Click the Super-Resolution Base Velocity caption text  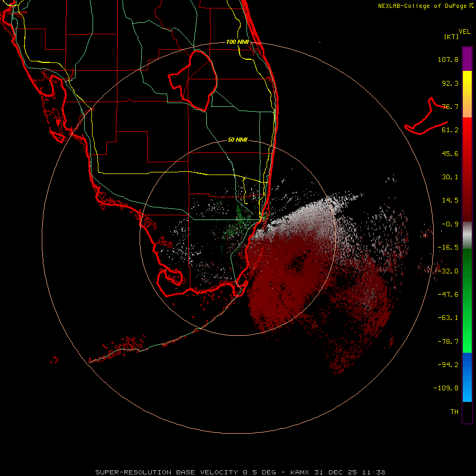point(240,472)
